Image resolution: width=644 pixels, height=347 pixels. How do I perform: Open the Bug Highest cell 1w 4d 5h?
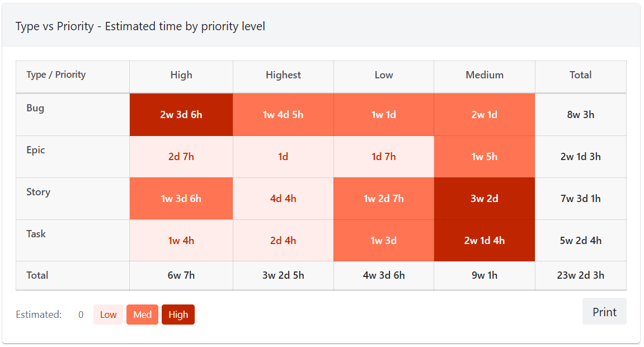[x=283, y=115]
